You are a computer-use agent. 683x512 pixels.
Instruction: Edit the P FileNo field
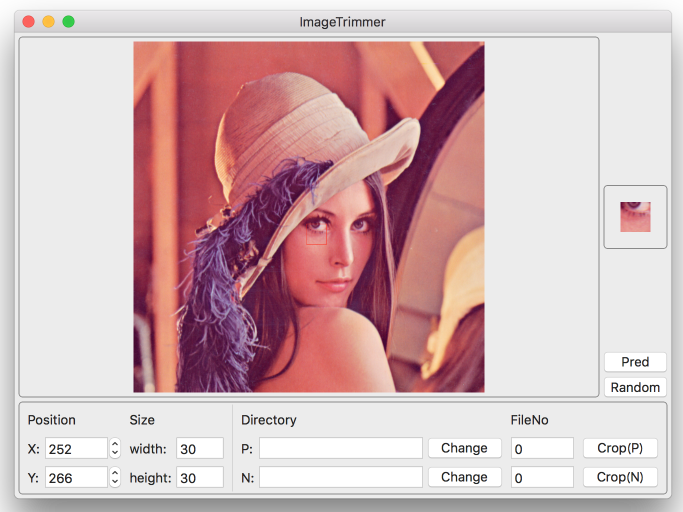pos(542,448)
